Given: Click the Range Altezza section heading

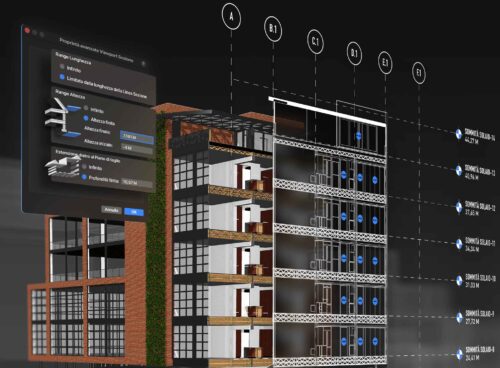Looking at the screenshot, I should (70, 94).
